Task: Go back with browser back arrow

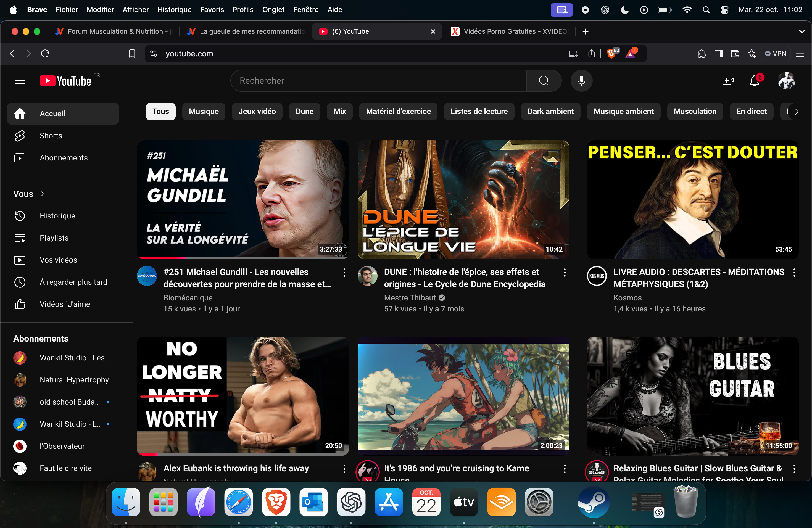Action: click(13, 54)
